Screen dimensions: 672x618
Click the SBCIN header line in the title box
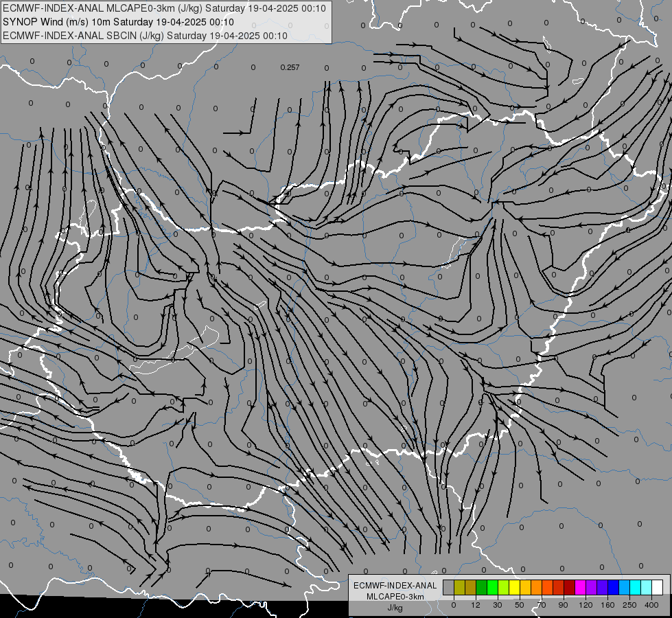(x=145, y=36)
